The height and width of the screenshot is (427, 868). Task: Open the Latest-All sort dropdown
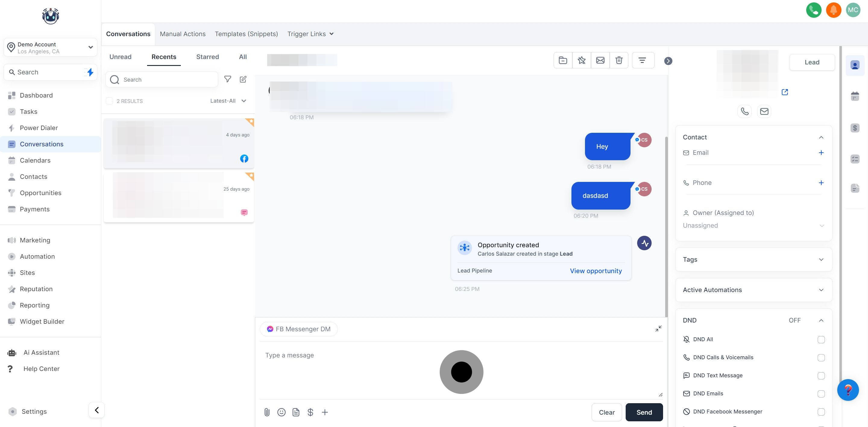point(228,101)
